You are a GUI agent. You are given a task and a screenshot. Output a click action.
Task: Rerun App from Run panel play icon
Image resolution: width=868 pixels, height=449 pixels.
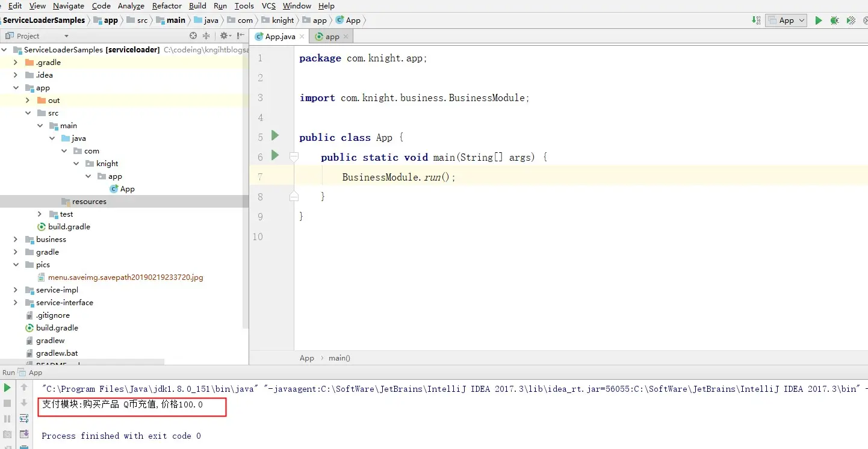(x=7, y=388)
